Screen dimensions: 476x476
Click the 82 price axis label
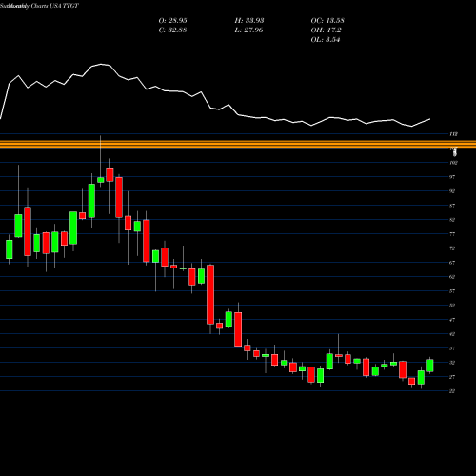coord(452,220)
